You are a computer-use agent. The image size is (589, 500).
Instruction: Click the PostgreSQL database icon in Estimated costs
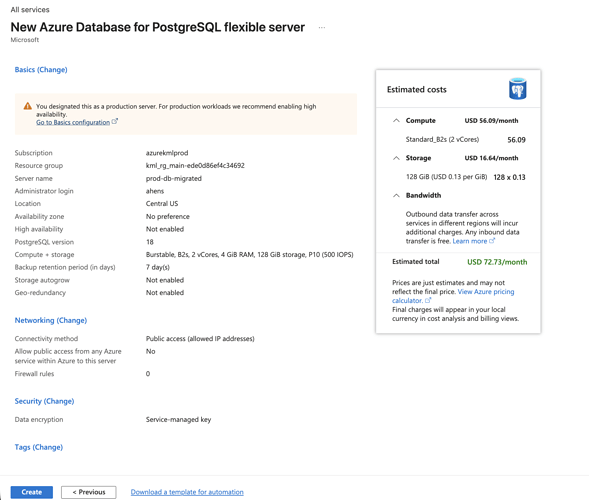(518, 89)
